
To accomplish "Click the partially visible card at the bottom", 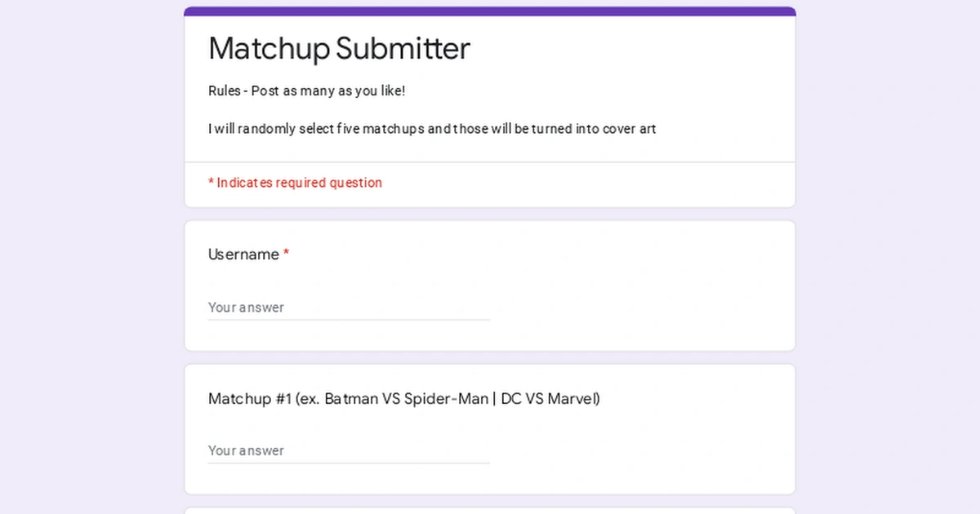I will tap(490, 510).
